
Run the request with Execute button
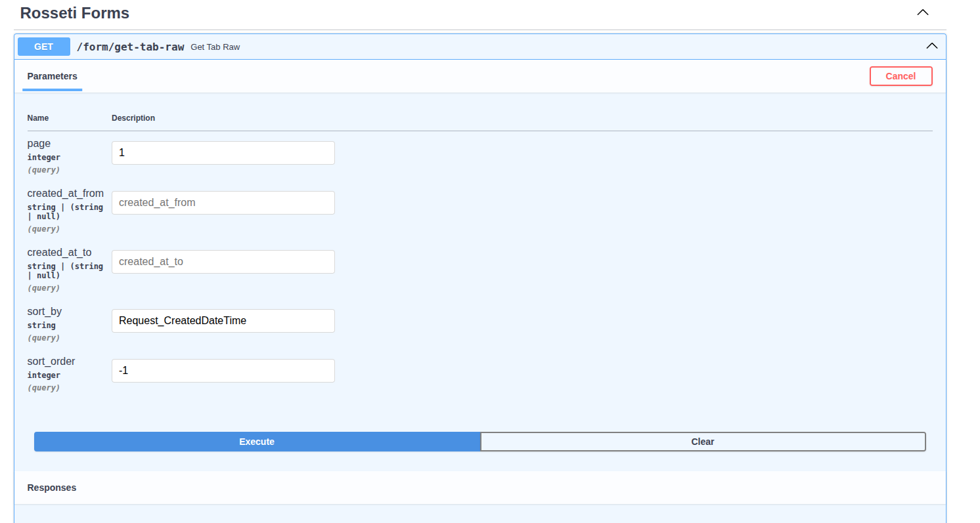(257, 442)
